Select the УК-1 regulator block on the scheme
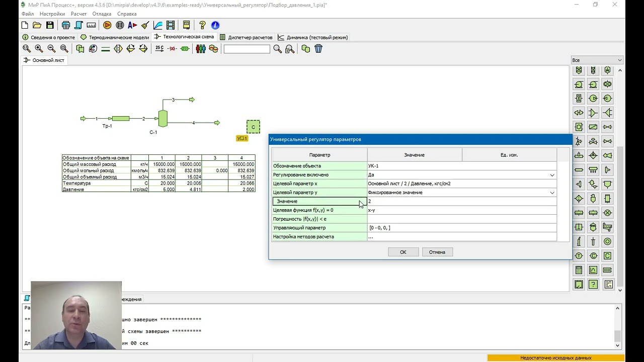The height and width of the screenshot is (362, 644). (253, 127)
